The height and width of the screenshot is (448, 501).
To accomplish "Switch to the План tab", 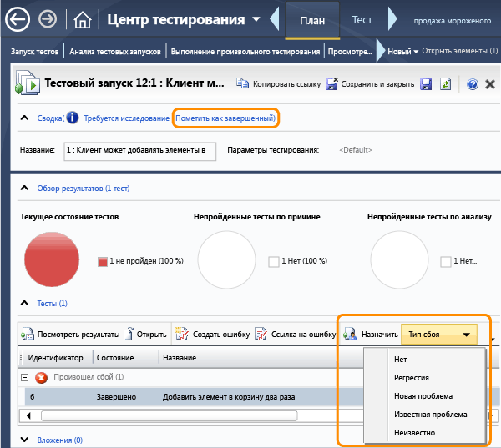I will (x=312, y=20).
